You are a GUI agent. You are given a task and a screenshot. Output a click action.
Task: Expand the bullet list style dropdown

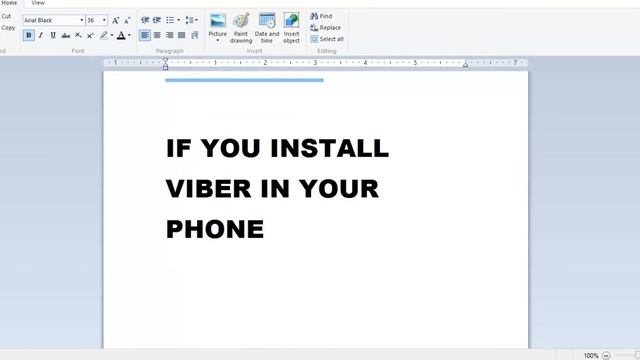(178, 20)
